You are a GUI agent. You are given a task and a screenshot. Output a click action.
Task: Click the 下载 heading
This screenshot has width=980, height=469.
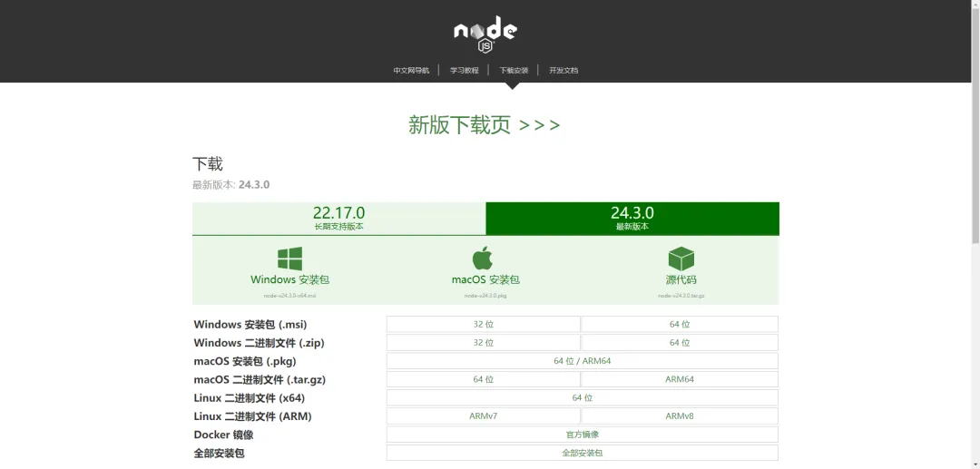click(208, 164)
